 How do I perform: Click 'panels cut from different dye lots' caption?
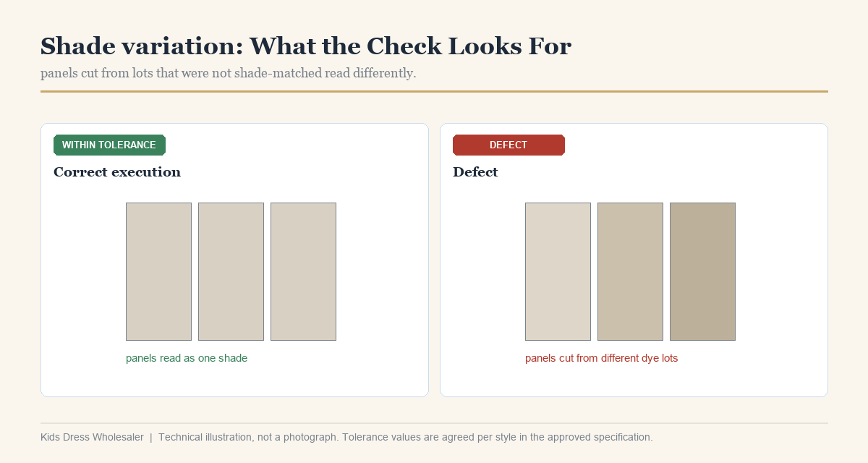[x=601, y=358]
